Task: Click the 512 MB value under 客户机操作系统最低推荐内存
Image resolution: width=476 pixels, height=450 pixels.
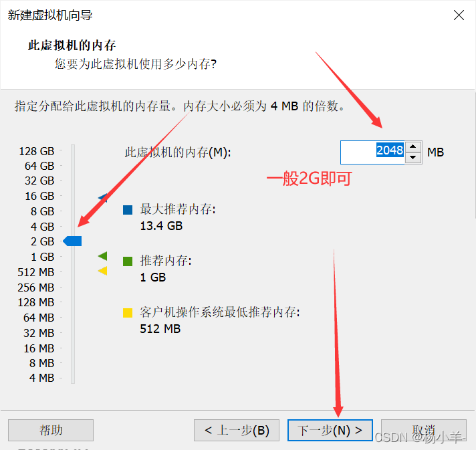Action: [x=160, y=329]
